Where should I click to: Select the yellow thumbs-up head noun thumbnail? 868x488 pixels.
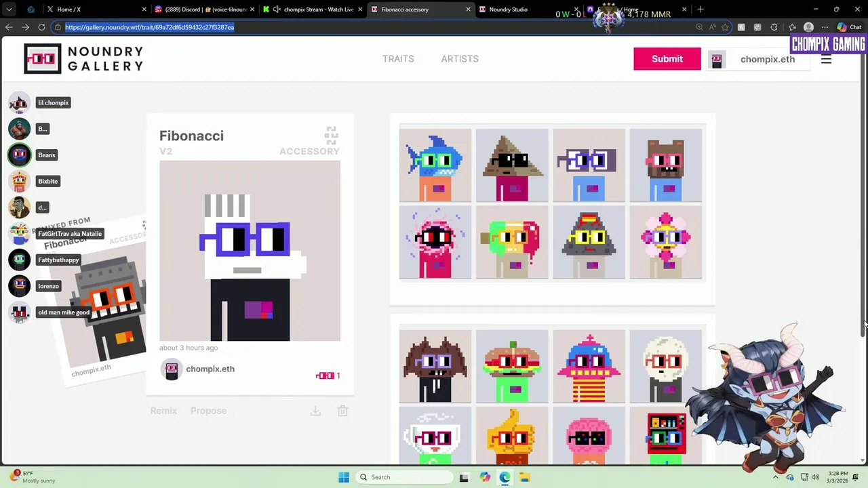[x=512, y=436]
